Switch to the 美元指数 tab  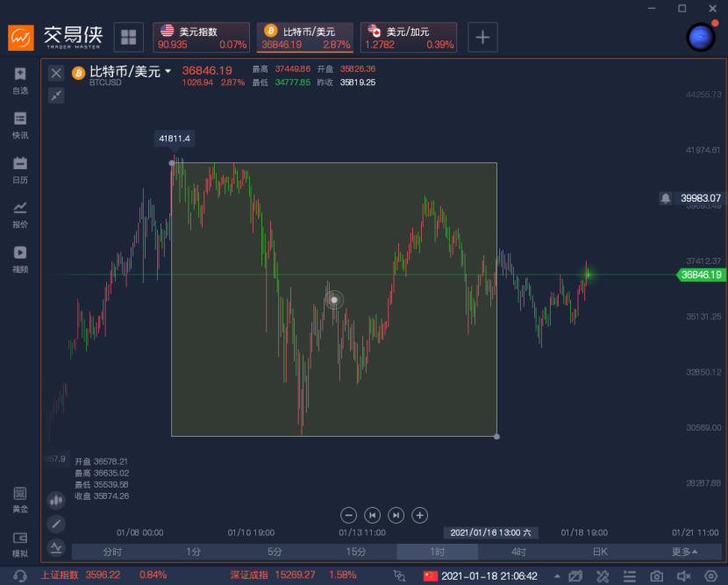coord(202,37)
